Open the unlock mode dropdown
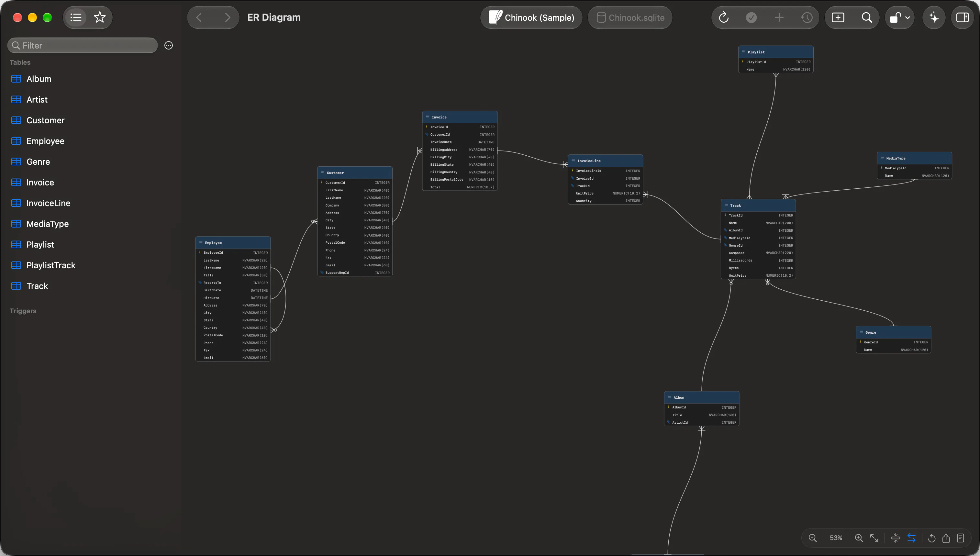Viewport: 980px width, 556px height. coord(900,17)
